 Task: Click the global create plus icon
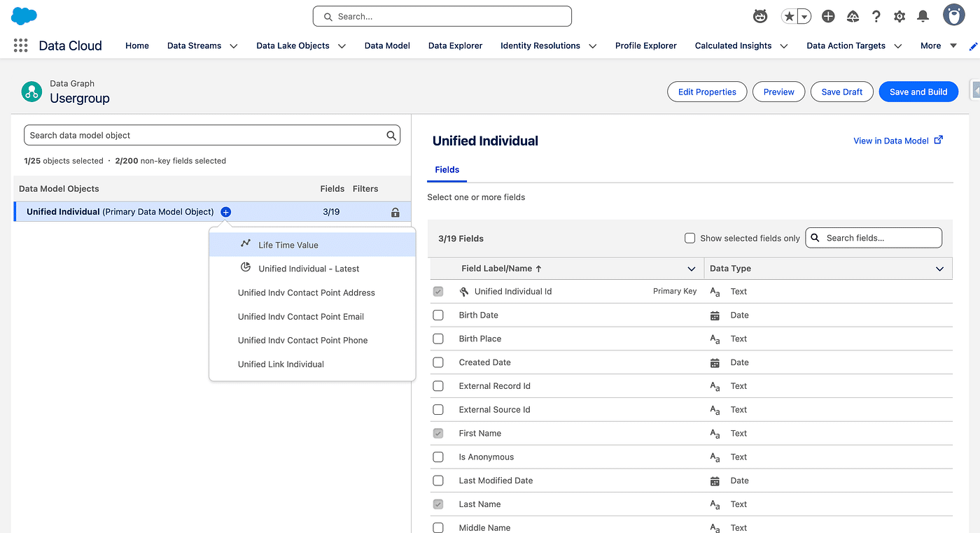tap(828, 16)
